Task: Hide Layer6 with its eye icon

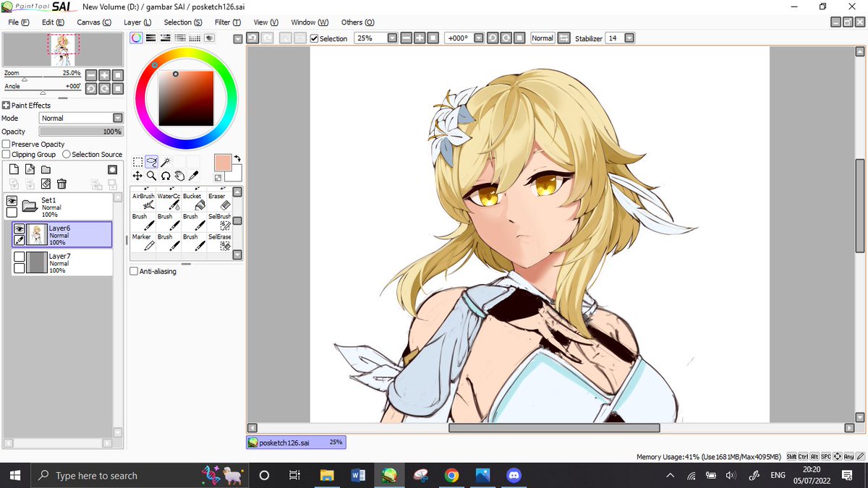Action: (x=20, y=228)
